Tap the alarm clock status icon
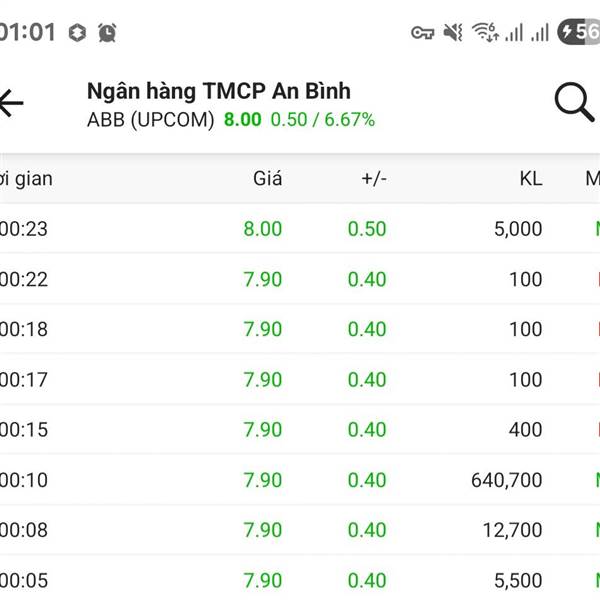Screen dimensions: 600x600 (107, 33)
